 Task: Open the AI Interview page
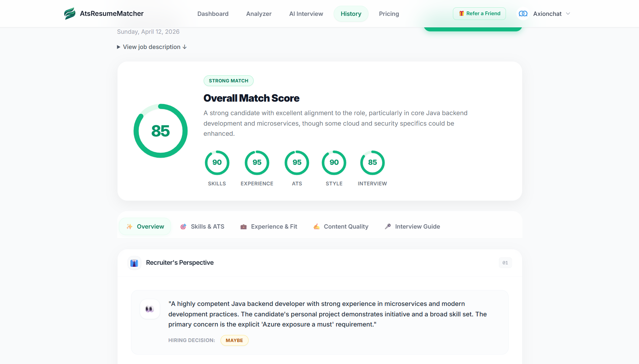coord(306,14)
